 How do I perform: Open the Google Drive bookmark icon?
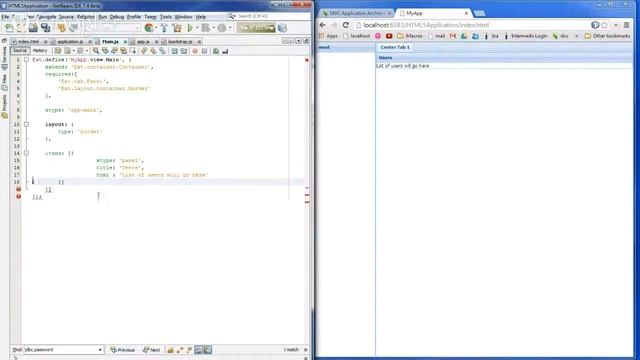point(464,36)
